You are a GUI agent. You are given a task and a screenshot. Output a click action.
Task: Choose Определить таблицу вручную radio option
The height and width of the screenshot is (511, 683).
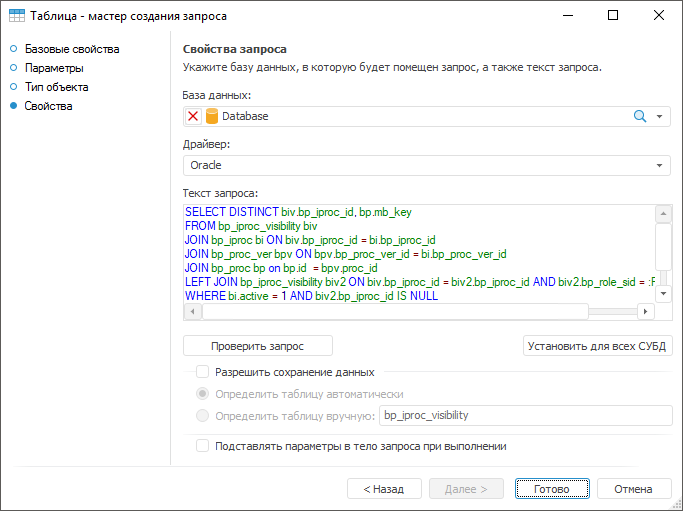(x=203, y=415)
